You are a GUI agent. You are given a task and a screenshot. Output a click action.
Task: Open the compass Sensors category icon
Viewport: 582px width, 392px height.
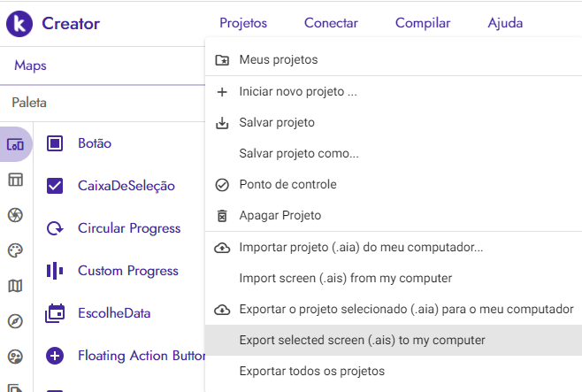point(15,320)
